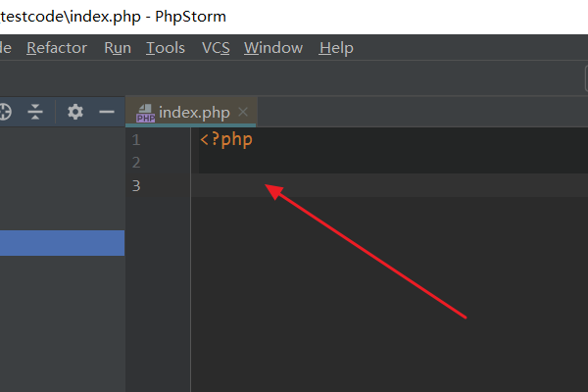The image size is (588, 392).
Task: Click line number 1 in the gutter
Action: [x=135, y=139]
